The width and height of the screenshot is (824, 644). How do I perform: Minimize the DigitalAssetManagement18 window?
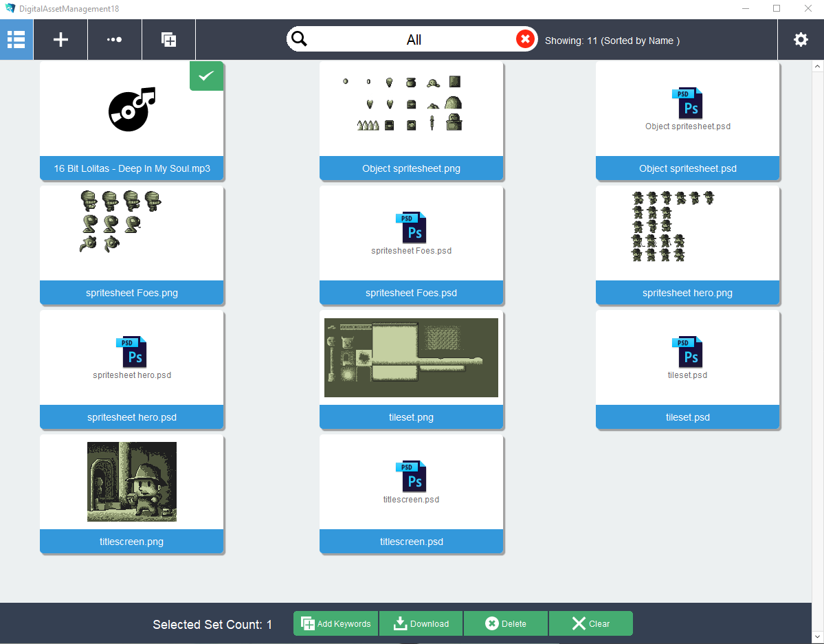pyautogui.click(x=745, y=8)
